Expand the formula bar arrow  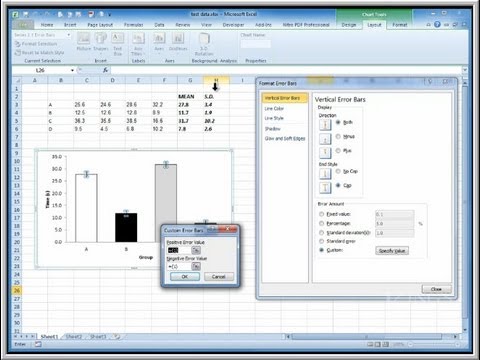coord(465,70)
